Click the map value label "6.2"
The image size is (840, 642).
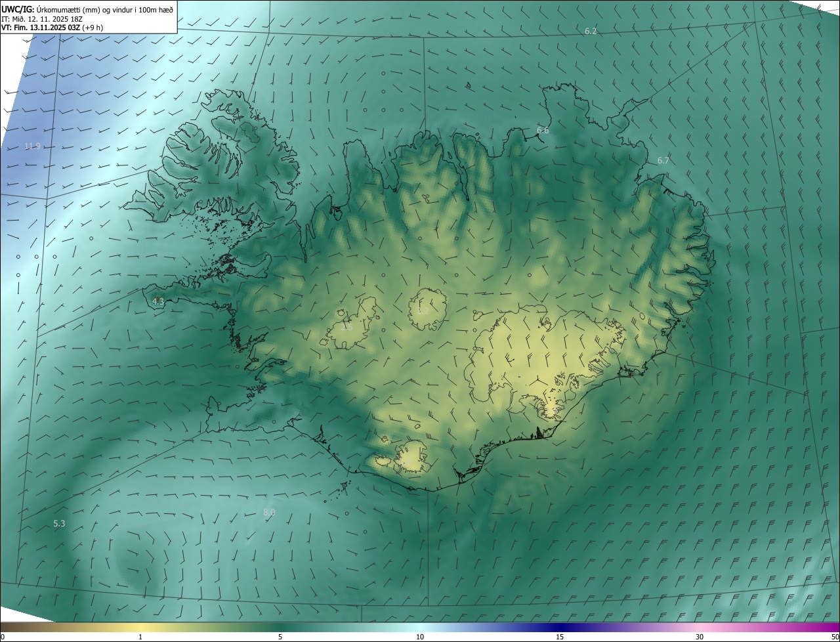(591, 32)
